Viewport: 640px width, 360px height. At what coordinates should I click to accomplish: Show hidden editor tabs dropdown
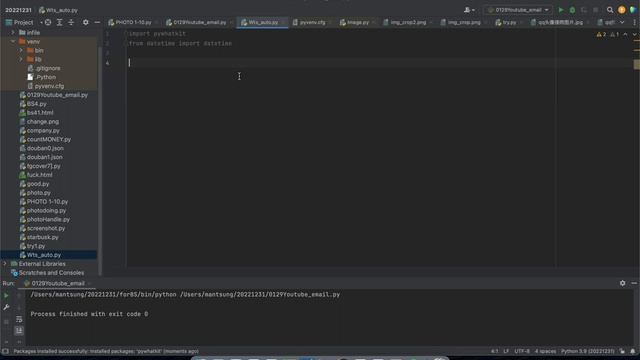click(622, 22)
